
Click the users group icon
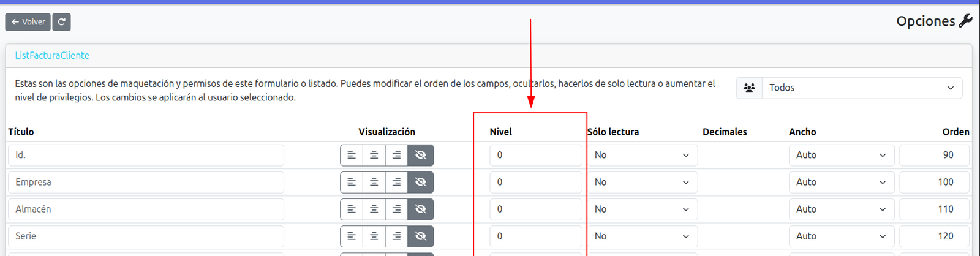[749, 88]
